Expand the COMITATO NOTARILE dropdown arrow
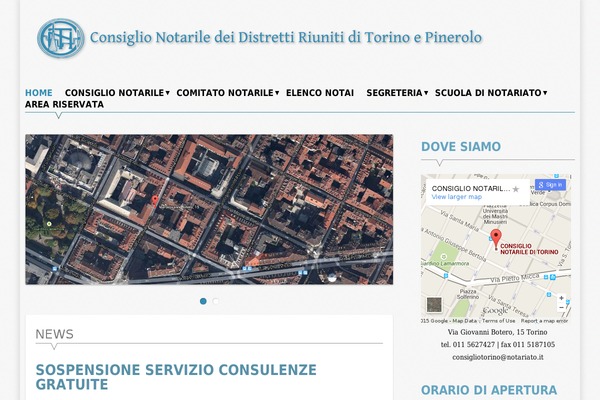Screen dimensions: 600x400 point(277,93)
